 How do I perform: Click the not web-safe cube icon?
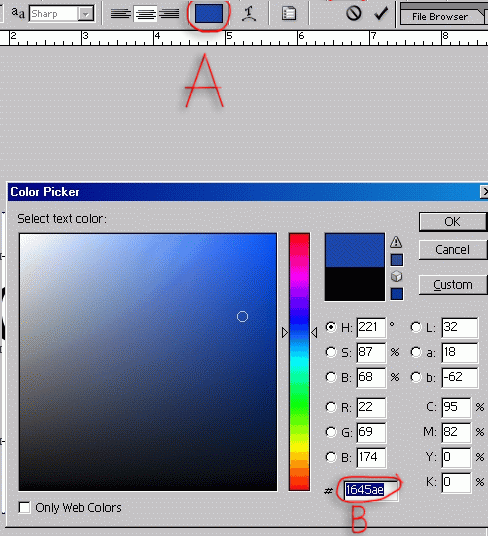click(x=396, y=276)
